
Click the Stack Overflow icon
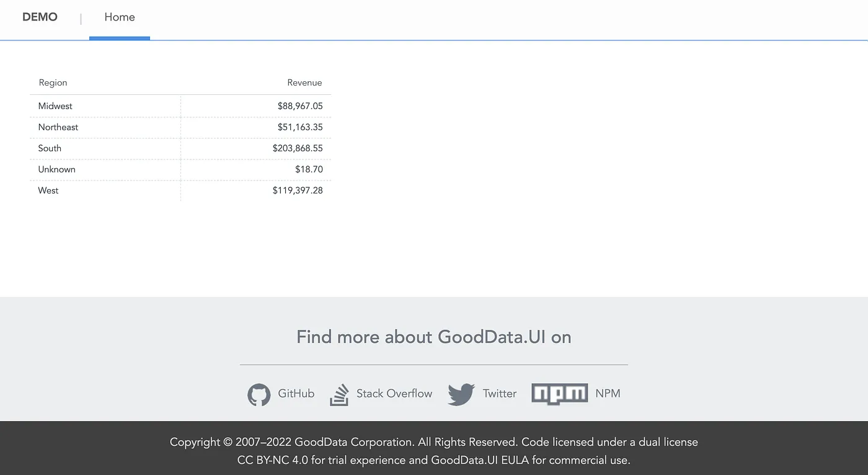(x=340, y=394)
